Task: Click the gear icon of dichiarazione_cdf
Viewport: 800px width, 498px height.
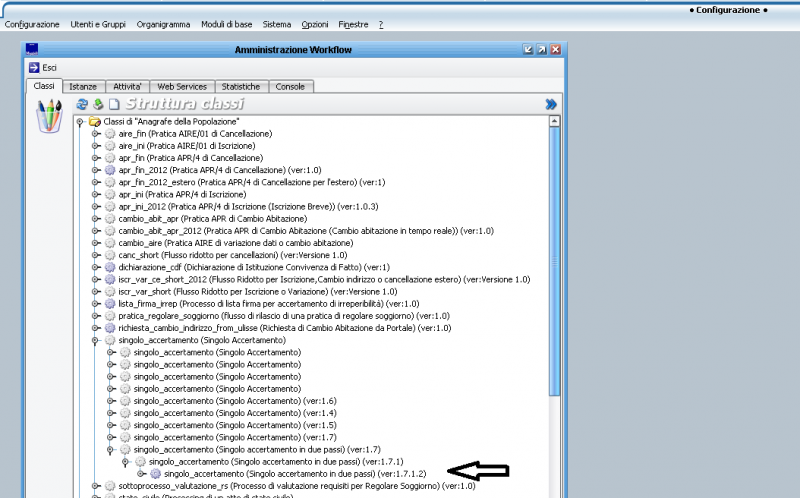Action: (110, 267)
